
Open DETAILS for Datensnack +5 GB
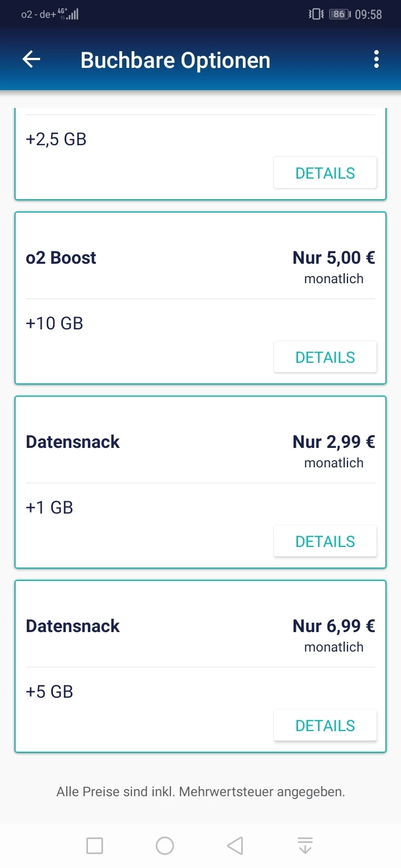(x=325, y=726)
